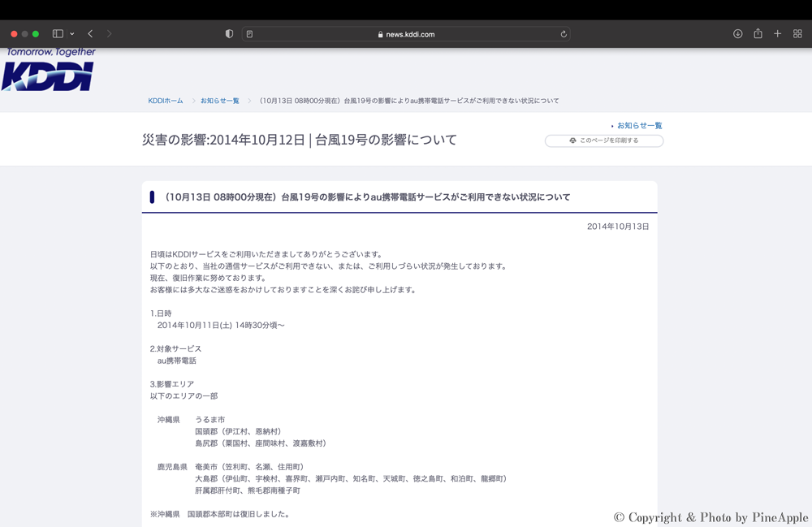Open a new tab with plus icon
This screenshot has height=527, width=812.
tap(777, 34)
